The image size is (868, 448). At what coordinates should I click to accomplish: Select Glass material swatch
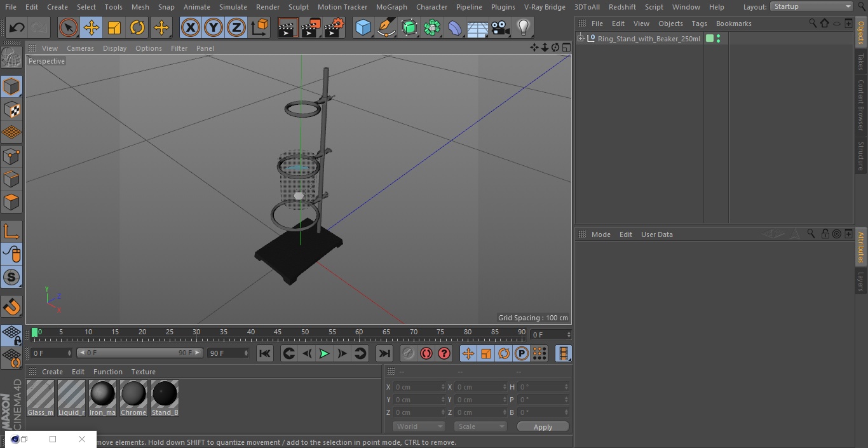40,398
